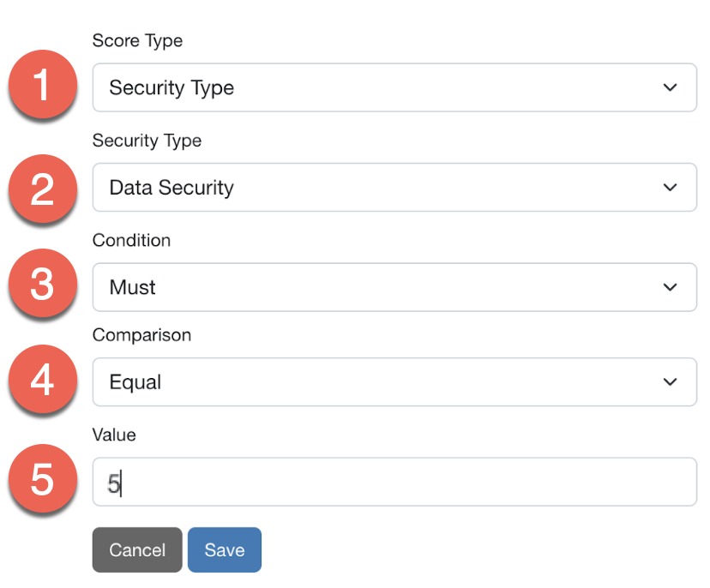Image resolution: width=710 pixels, height=588 pixels.
Task: Click the Save button
Action: [225, 549]
